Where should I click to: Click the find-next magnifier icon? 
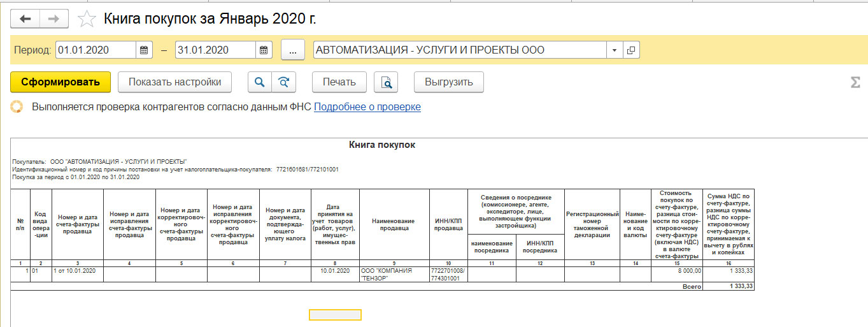tap(283, 82)
